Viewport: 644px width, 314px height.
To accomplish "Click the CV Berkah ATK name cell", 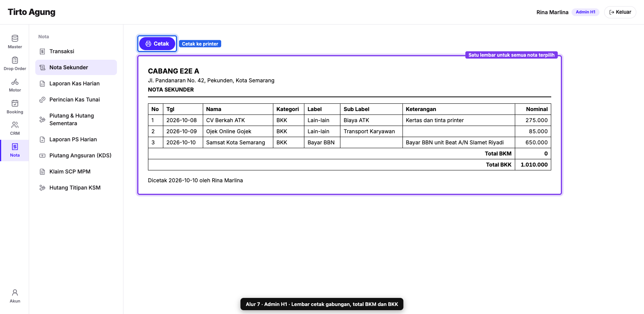I will pyautogui.click(x=238, y=120).
